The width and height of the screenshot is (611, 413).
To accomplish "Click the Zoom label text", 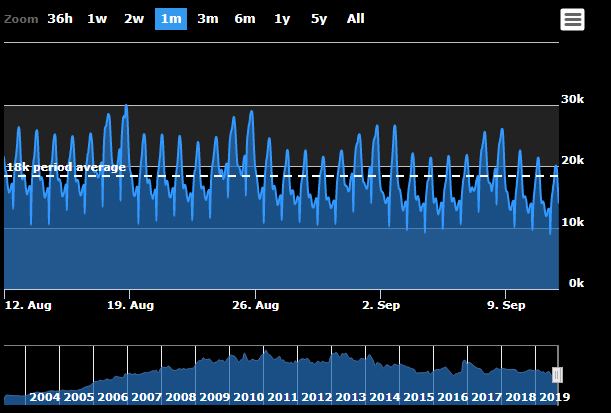I will pyautogui.click(x=21, y=19).
